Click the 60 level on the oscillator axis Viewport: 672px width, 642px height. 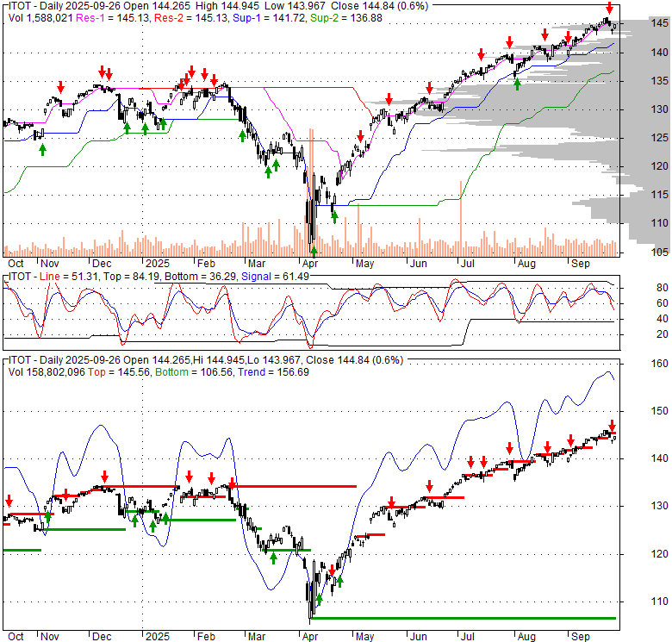pos(663,303)
